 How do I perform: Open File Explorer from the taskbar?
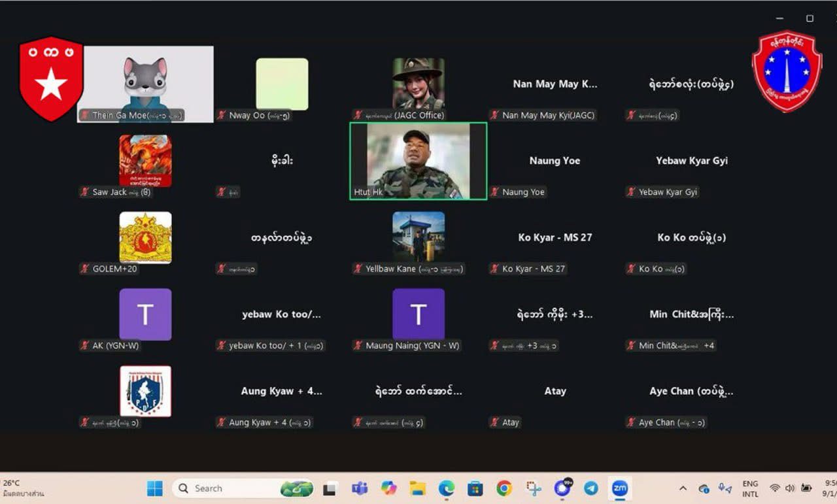pos(417,488)
